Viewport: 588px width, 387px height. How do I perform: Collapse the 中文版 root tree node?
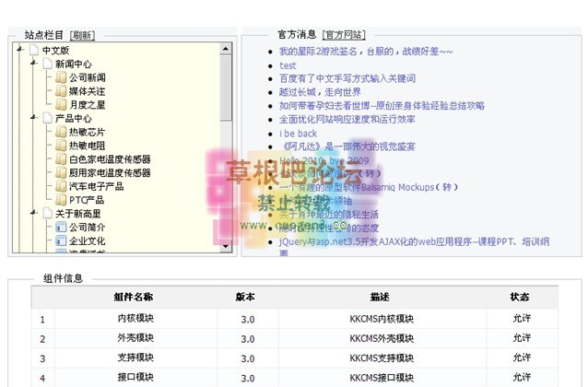21,51
